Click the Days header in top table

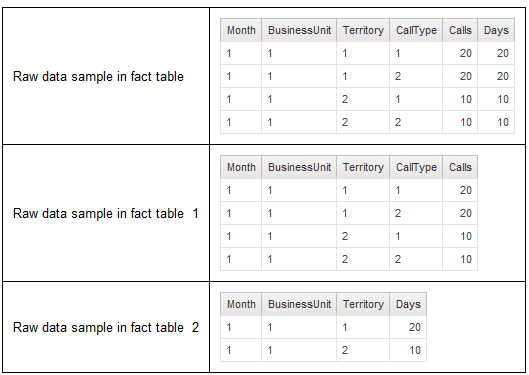point(496,30)
